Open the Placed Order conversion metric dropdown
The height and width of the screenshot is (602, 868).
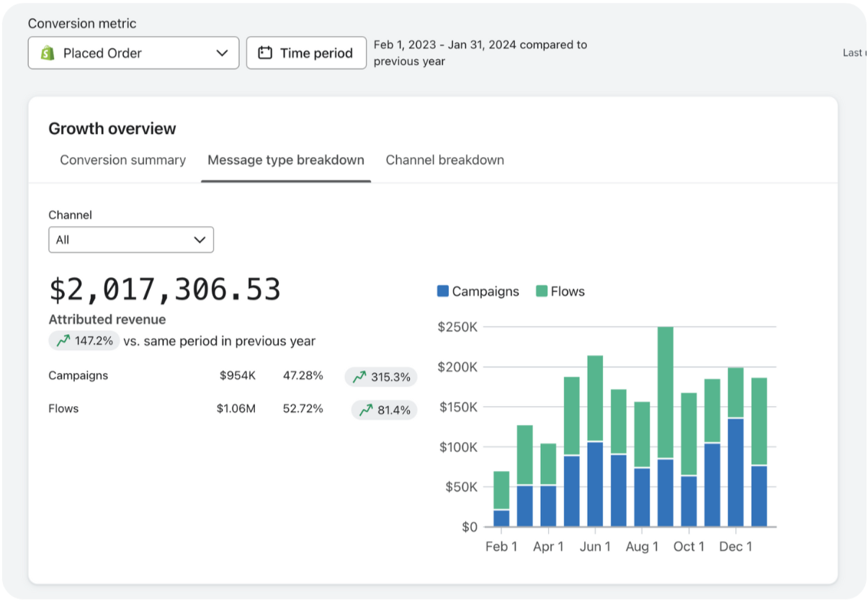click(x=133, y=53)
